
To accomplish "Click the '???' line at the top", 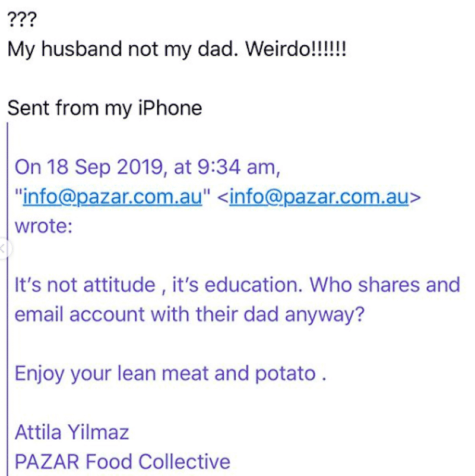I will 22,19.
